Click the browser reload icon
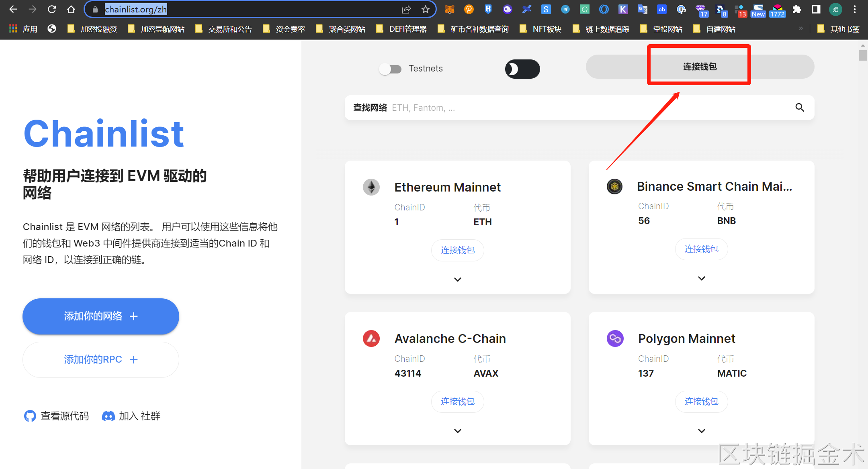Viewport: 868px width, 469px height. click(x=52, y=9)
